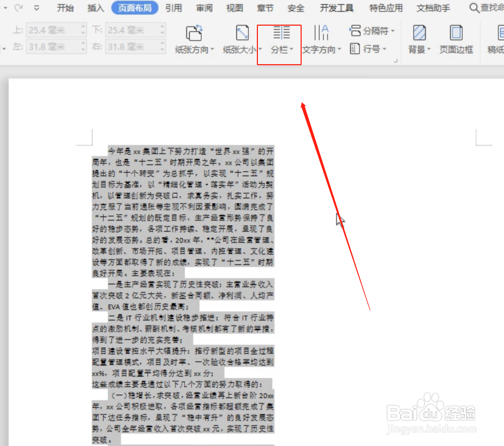Click the 稿纸 manuscript paper icon

pos(501,33)
